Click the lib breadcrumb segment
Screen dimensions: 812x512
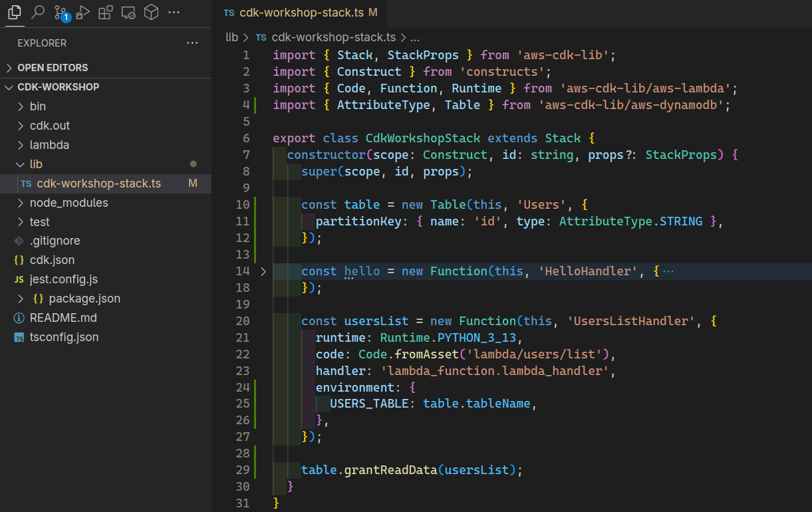[231, 37]
